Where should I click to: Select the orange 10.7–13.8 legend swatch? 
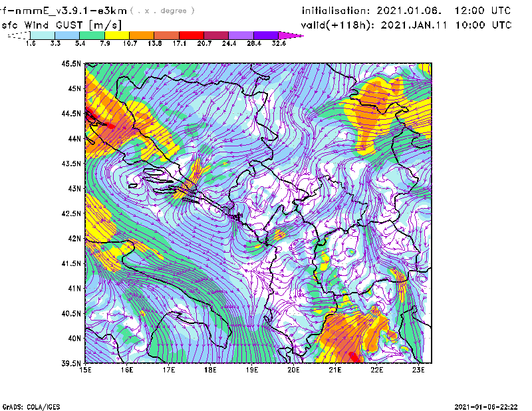point(142,35)
